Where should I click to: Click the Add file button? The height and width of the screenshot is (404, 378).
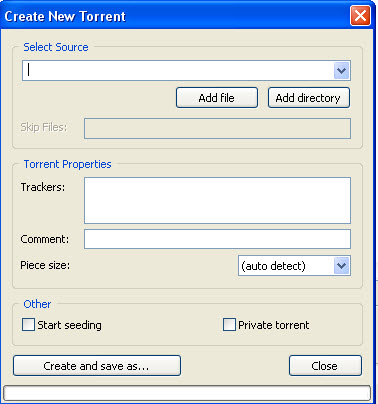pos(217,98)
